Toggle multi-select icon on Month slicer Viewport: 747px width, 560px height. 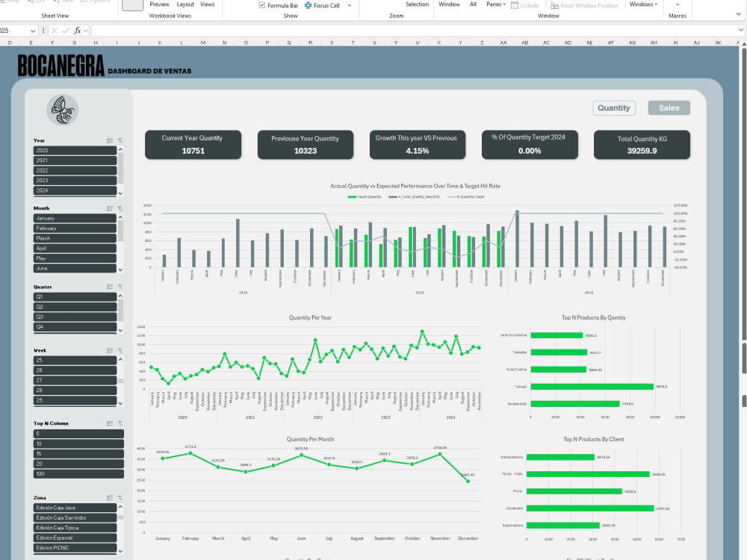coord(110,208)
